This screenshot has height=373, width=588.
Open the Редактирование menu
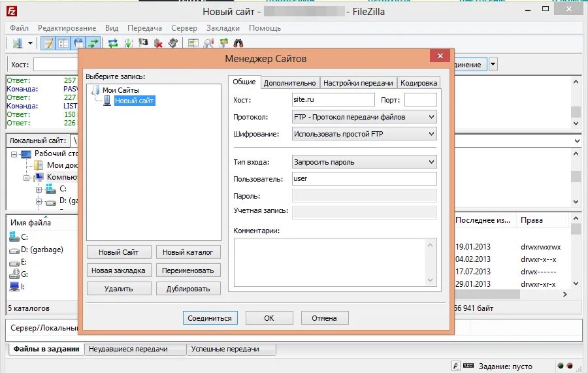click(x=67, y=28)
